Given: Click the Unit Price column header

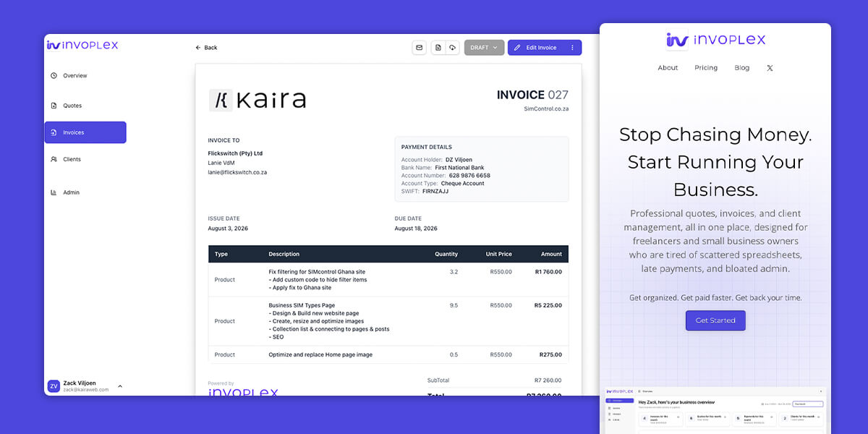Looking at the screenshot, I should [498, 254].
